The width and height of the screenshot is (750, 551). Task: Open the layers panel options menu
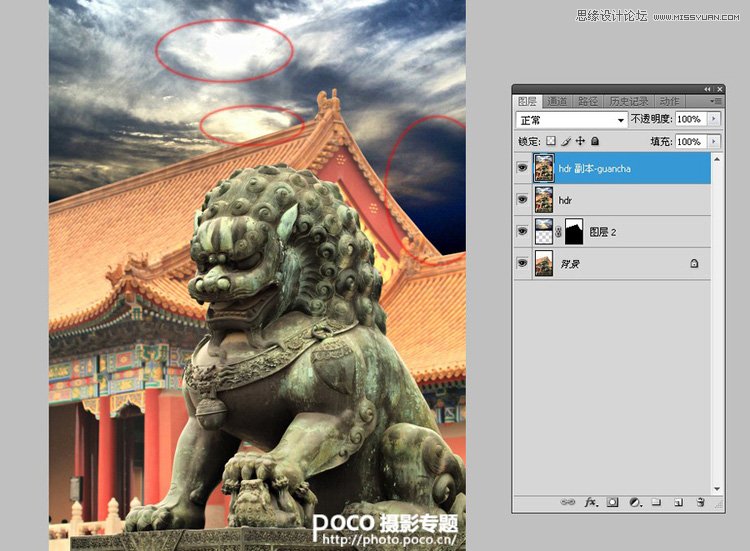tap(716, 101)
